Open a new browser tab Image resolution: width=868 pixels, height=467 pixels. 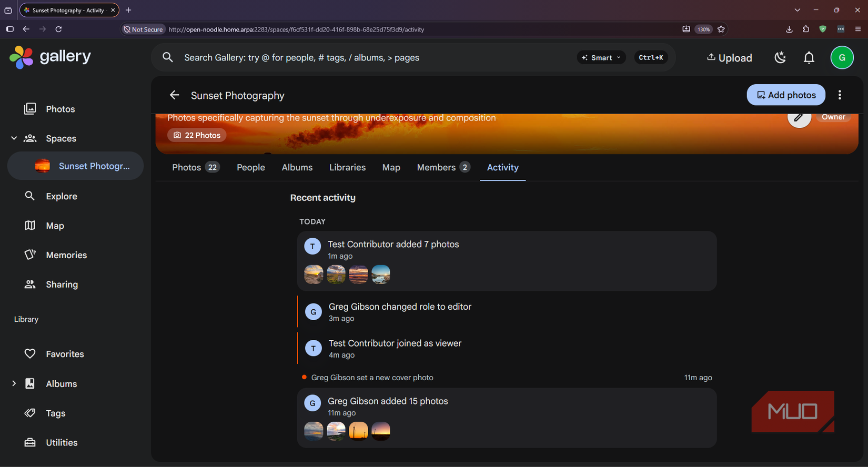(x=128, y=10)
